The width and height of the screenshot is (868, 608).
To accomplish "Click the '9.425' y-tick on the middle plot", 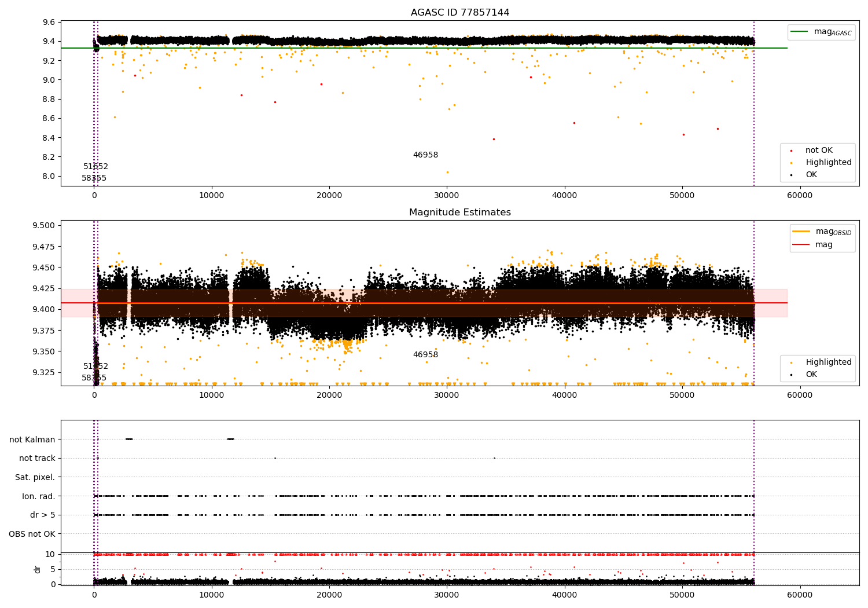I will pos(45,288).
